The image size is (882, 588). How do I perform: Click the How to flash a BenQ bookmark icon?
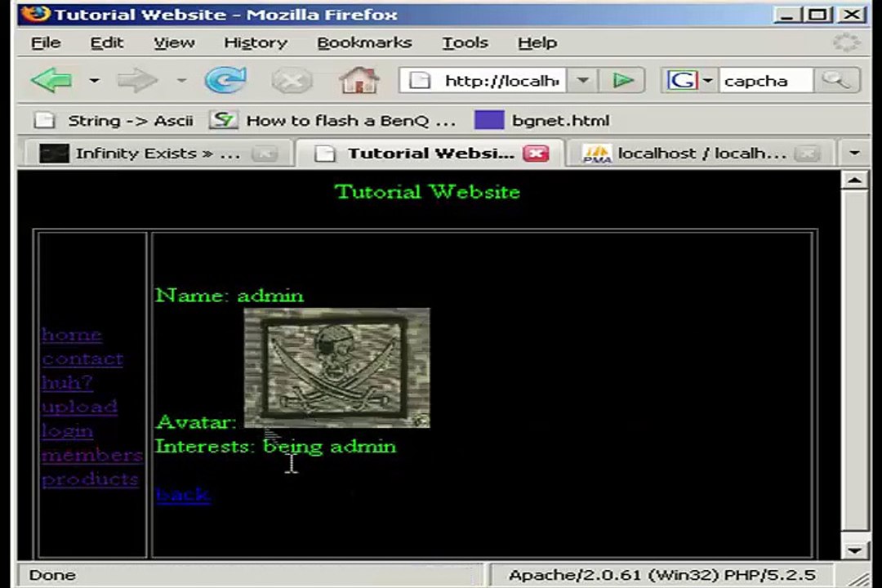coord(223,120)
